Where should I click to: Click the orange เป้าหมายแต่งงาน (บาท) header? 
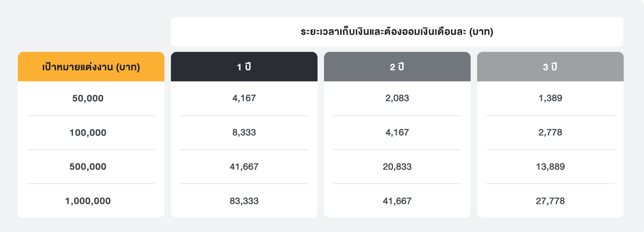click(x=91, y=67)
